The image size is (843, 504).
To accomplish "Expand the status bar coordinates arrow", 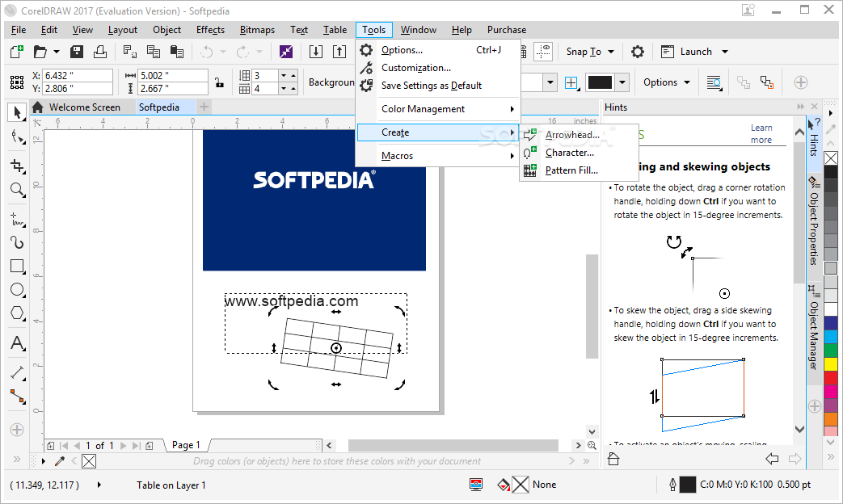I will [x=99, y=485].
